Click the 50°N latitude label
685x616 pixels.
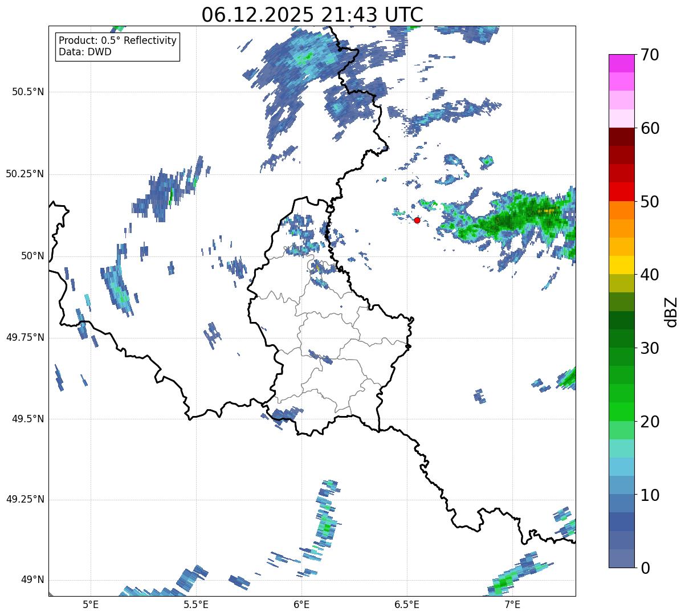[x=32, y=256]
